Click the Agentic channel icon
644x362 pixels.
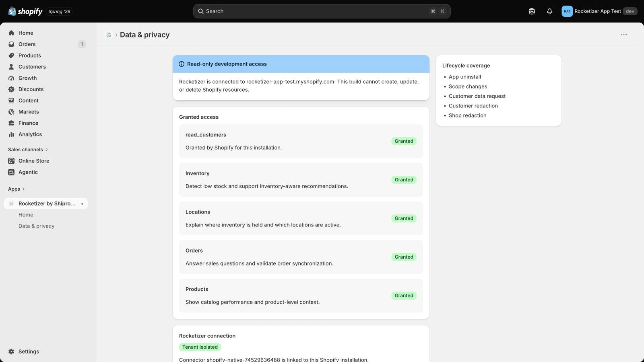(11, 172)
